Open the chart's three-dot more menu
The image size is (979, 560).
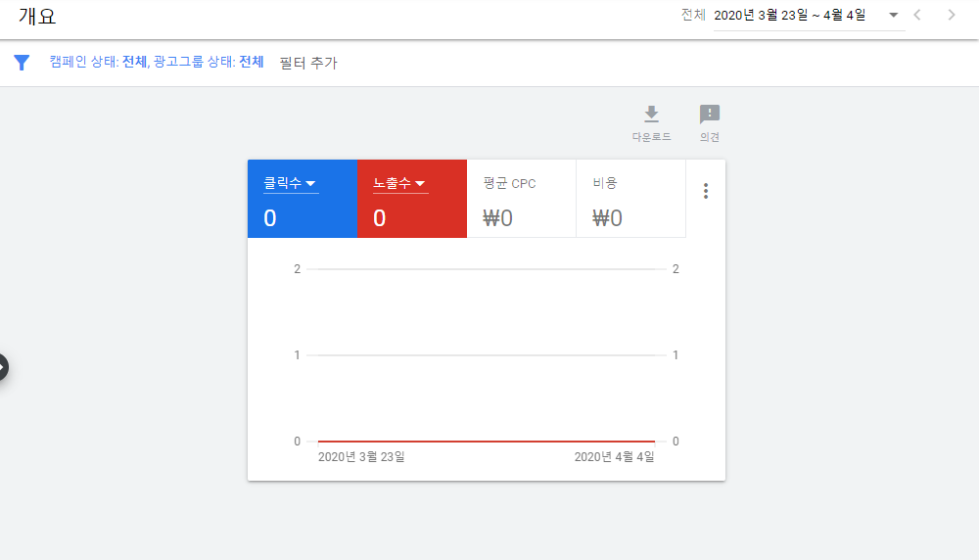tap(706, 191)
